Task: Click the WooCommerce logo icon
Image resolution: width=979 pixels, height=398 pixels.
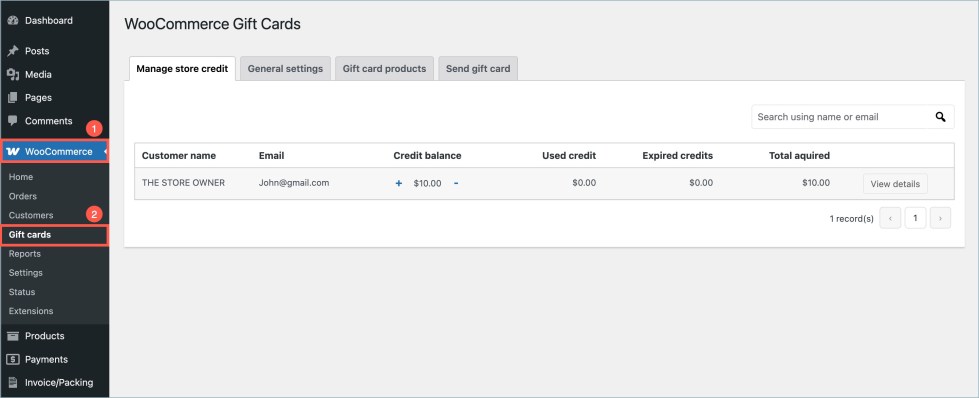Action: (13, 152)
